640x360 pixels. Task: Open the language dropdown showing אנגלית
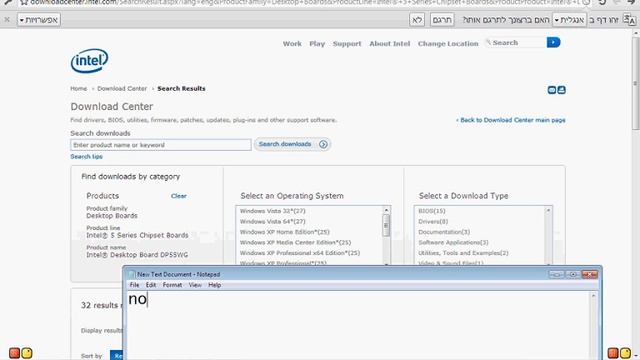click(x=569, y=20)
